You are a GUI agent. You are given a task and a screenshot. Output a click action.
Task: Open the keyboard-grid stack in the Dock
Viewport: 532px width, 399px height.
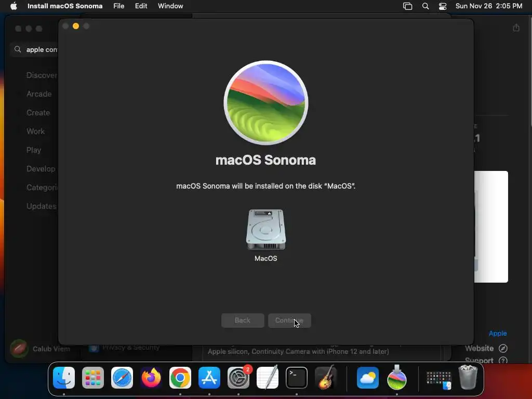click(438, 379)
